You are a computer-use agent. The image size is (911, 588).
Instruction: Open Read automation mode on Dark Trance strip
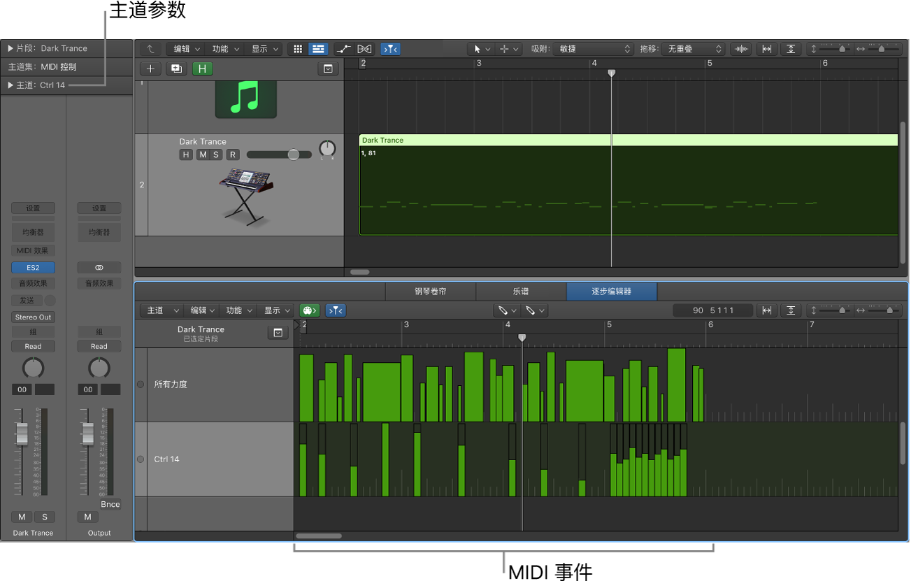click(x=33, y=347)
